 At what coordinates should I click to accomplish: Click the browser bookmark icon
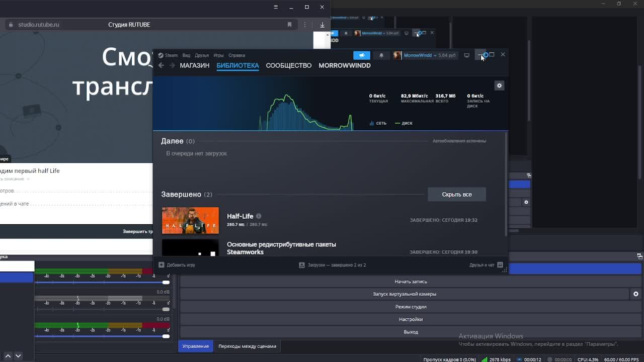[289, 25]
